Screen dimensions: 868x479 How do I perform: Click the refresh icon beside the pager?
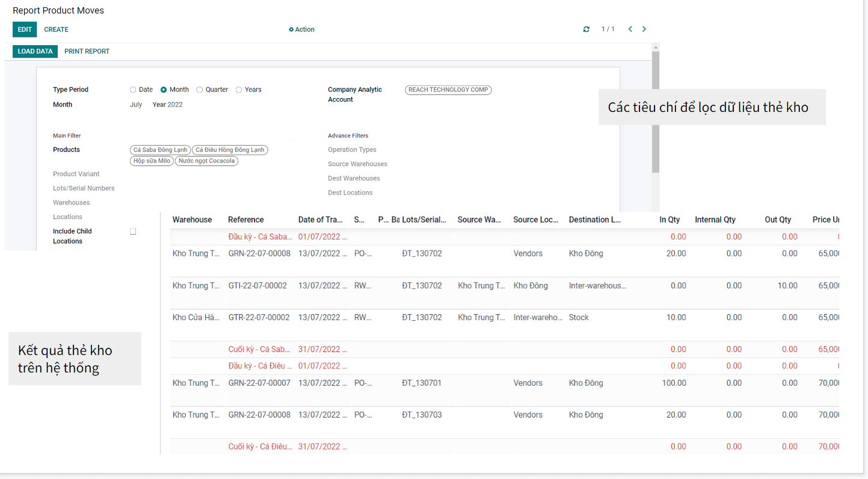pos(586,29)
